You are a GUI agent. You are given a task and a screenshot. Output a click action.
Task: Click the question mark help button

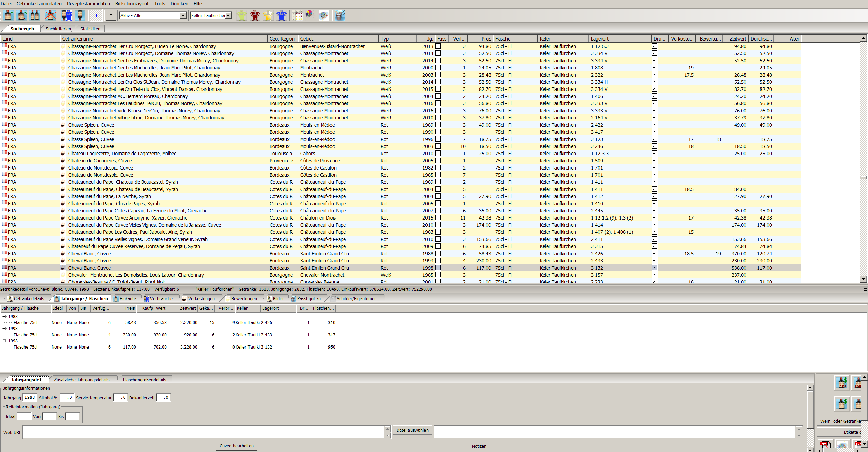click(111, 15)
